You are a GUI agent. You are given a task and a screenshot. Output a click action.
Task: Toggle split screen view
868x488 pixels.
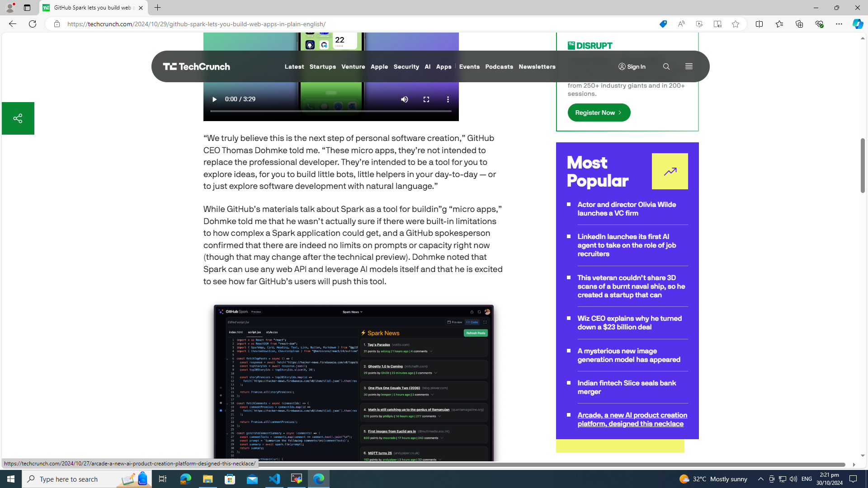pos(759,24)
